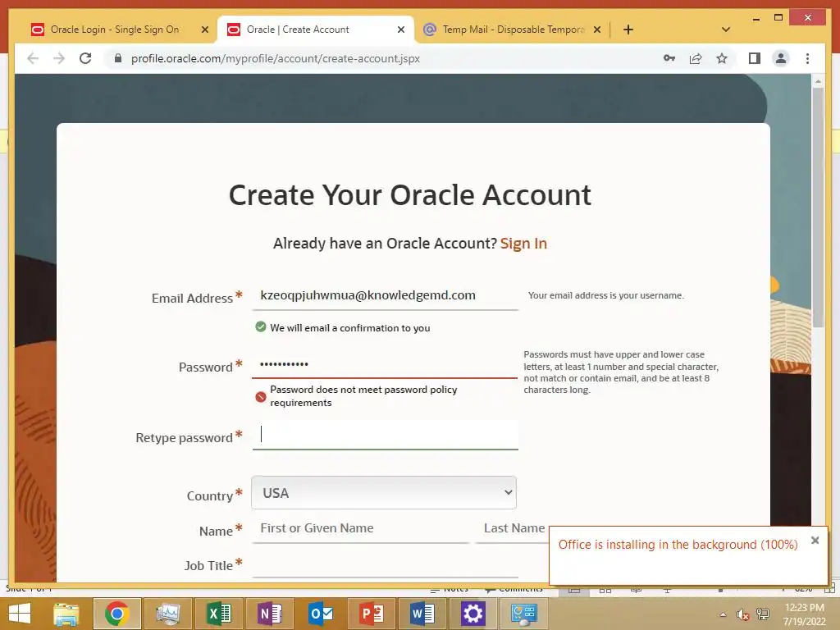Bookmark this page with the star

(722, 58)
